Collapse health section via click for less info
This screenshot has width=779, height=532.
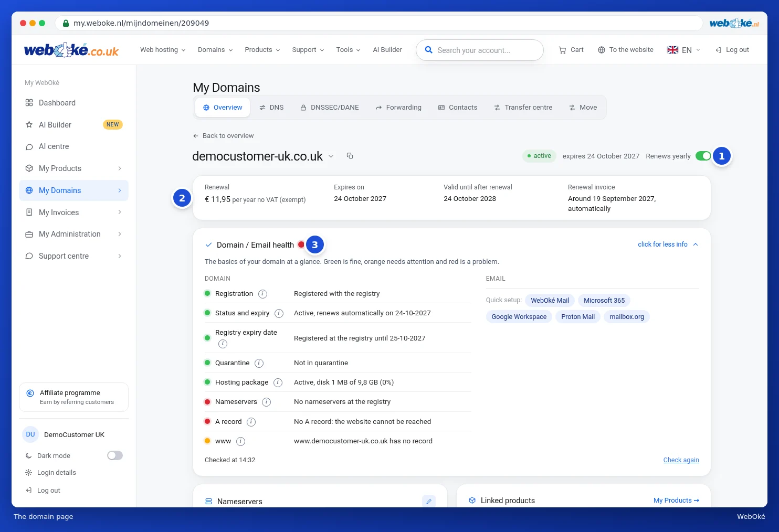coord(668,244)
